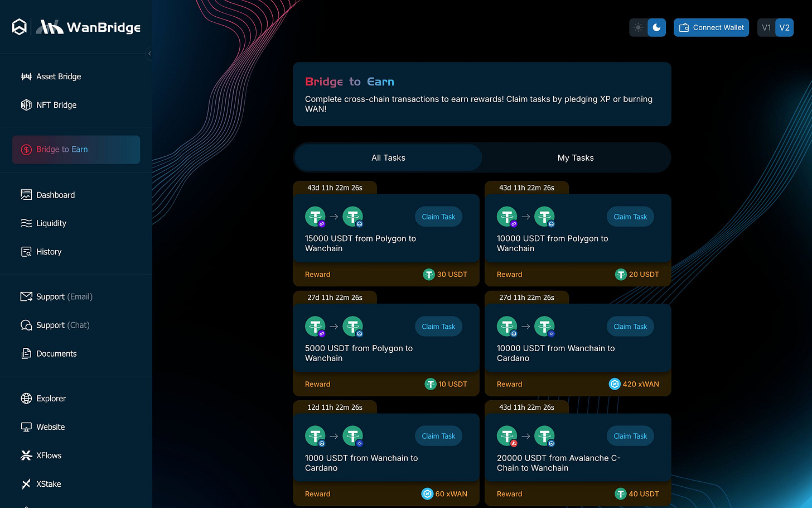Viewport: 812px width, 508px height.
Task: Switch to the All Tasks tab
Action: pos(388,158)
